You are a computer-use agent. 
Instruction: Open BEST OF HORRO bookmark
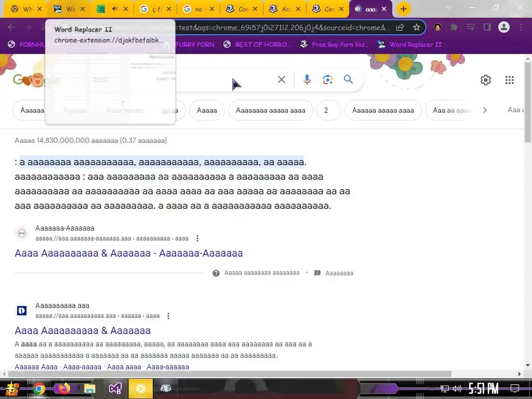point(257,45)
